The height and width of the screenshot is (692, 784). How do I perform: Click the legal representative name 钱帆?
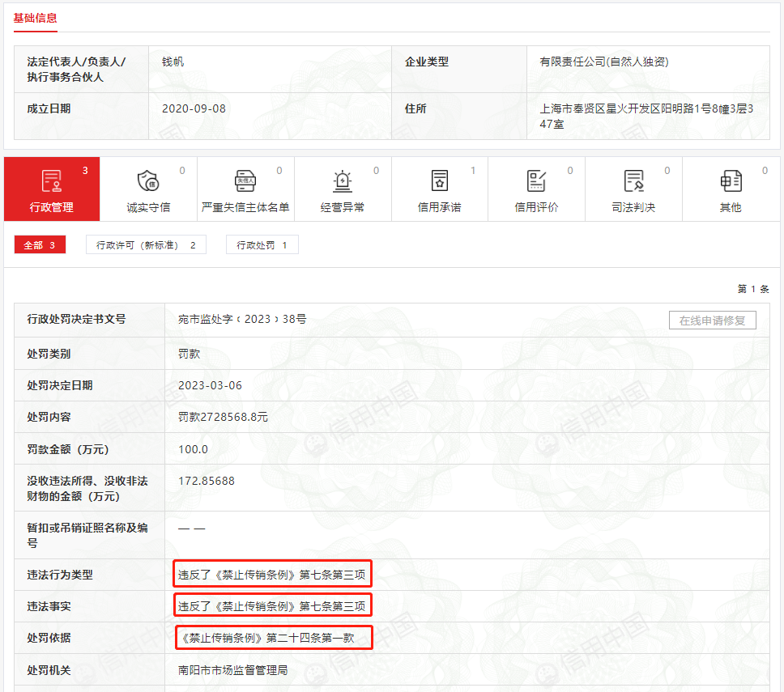(173, 62)
